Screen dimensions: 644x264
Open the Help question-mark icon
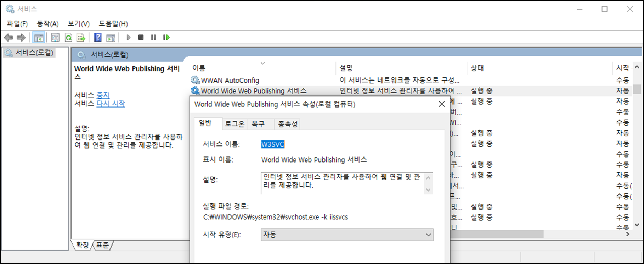click(98, 37)
